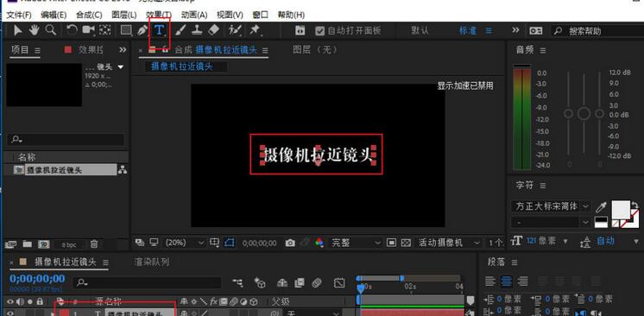Click the graph editor icon in timeline
This screenshot has width=644, height=316.
click(x=339, y=282)
